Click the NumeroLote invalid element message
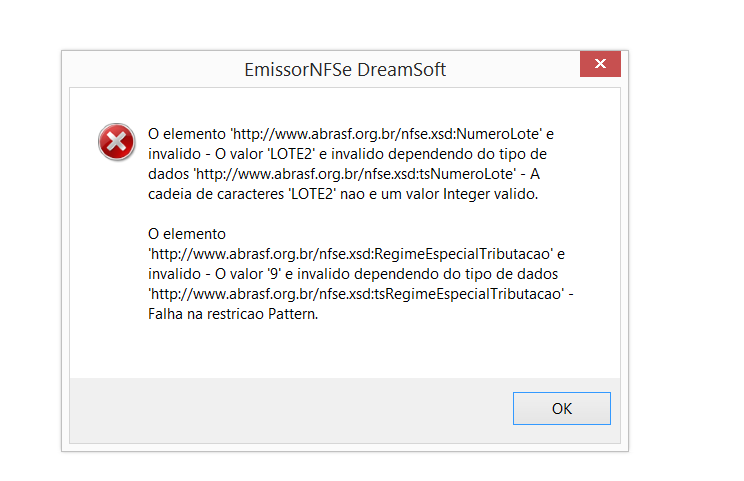This screenshot has height=481, width=744. coord(351,164)
